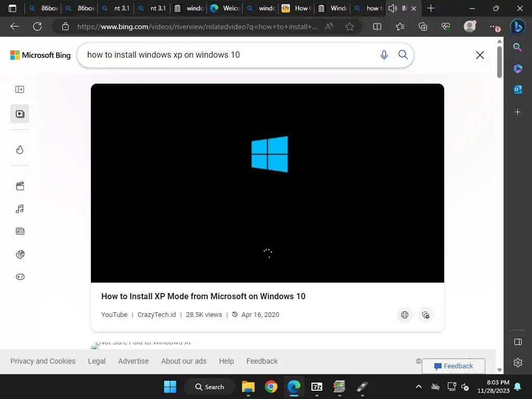Play the Windows 10 video player
This screenshot has width=532, height=399.
point(268,183)
